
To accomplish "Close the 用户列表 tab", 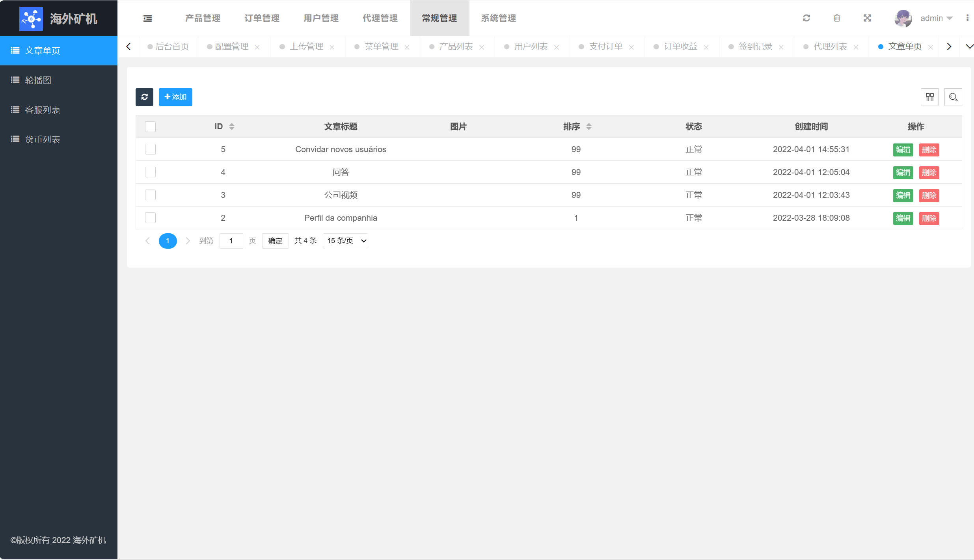I will tap(557, 47).
